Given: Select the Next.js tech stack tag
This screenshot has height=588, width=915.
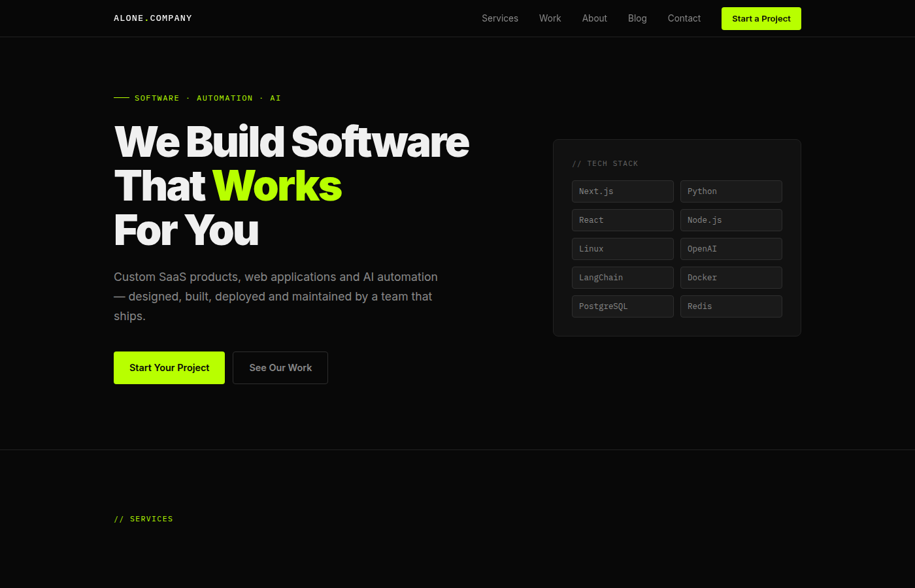Looking at the screenshot, I should coord(622,191).
